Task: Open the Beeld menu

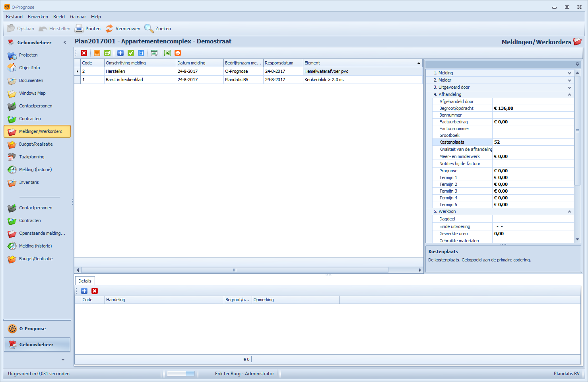Action: coord(59,17)
